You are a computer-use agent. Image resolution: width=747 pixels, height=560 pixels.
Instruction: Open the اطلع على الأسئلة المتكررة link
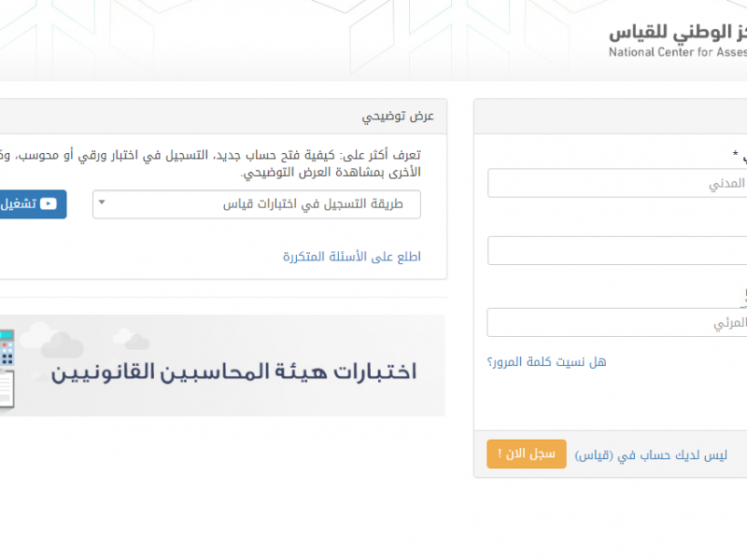[352, 257]
